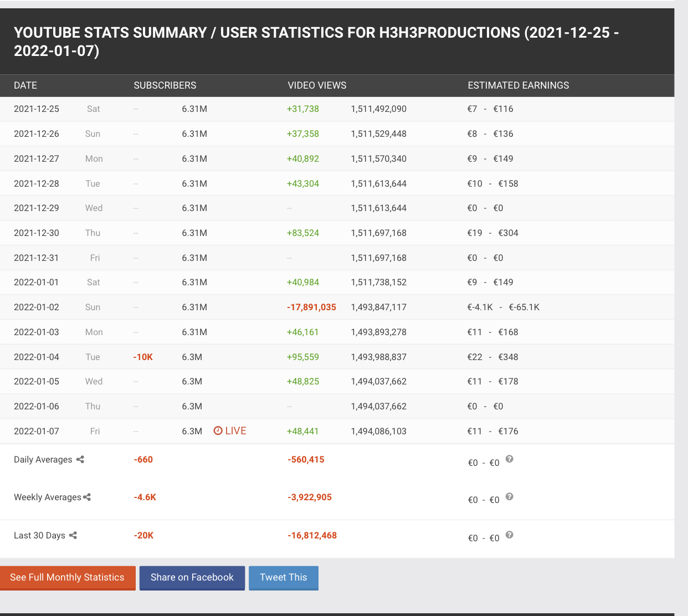Click the -10K subscriber change value
This screenshot has height=616, width=688.
[x=143, y=357]
